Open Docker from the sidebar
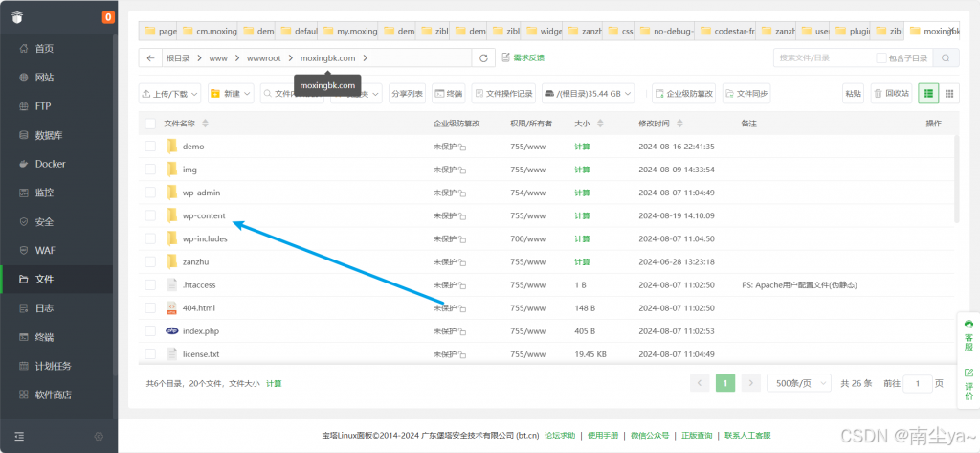The width and height of the screenshot is (980, 453). pyautogui.click(x=50, y=164)
